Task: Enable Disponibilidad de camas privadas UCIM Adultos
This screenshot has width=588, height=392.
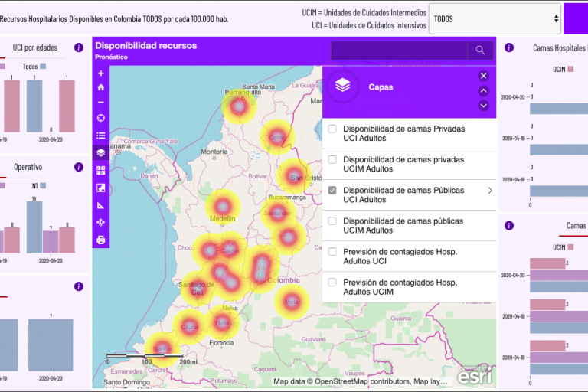Action: click(x=332, y=160)
